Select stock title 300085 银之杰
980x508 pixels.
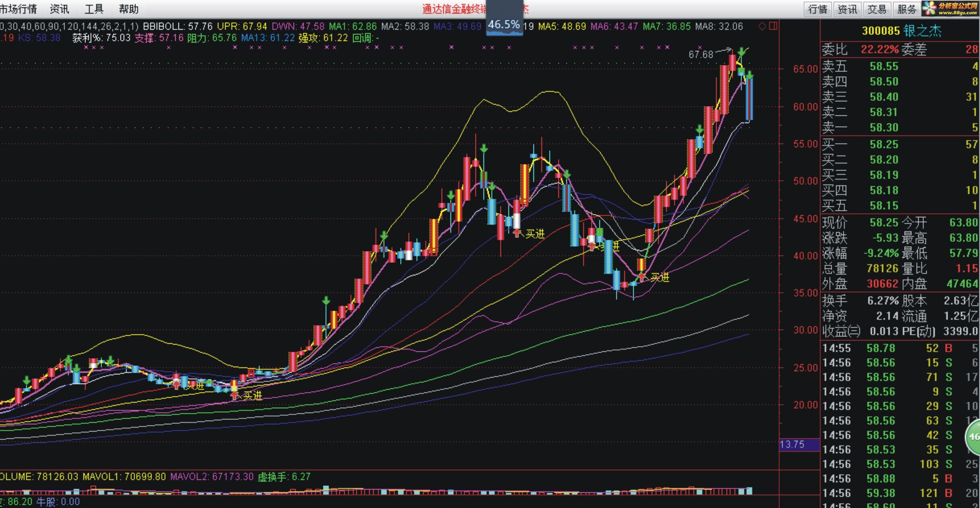point(901,31)
